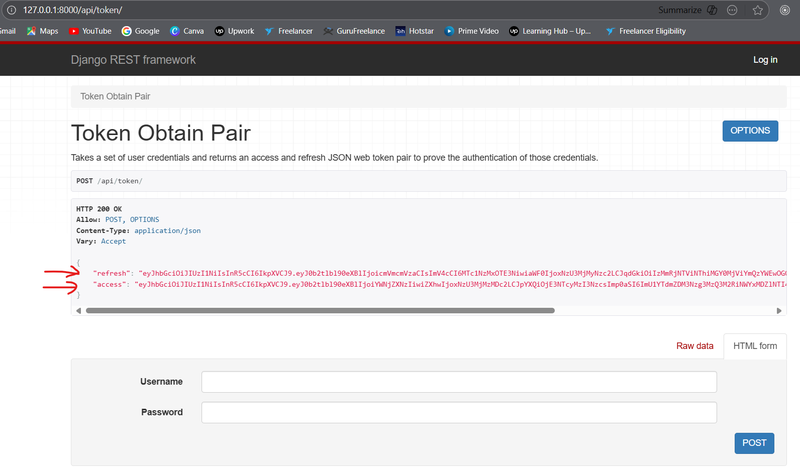The image size is (800, 473).
Task: Open the Upwork bookmark
Action: click(x=234, y=31)
